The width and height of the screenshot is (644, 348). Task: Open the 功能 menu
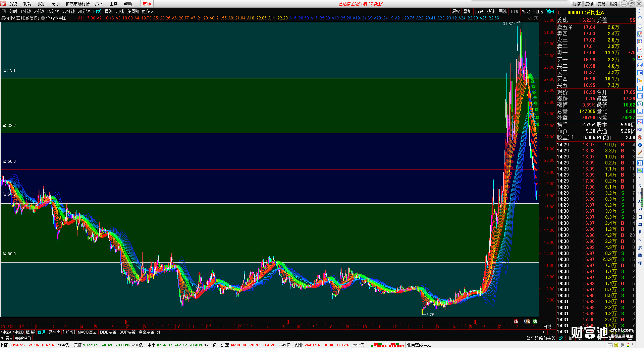28,4
